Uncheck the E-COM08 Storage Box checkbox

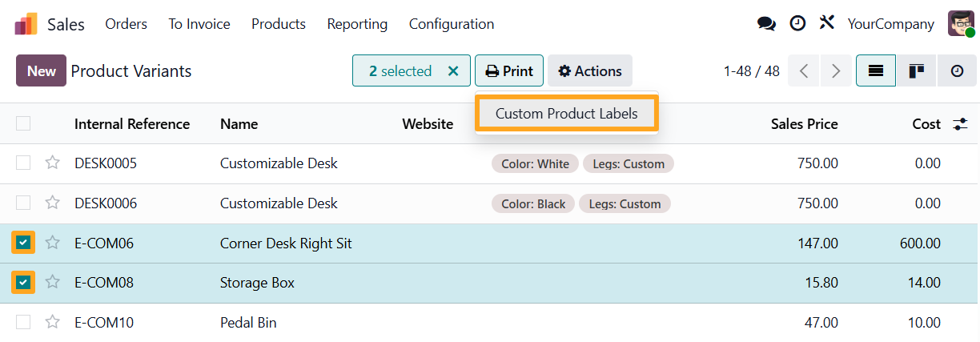[23, 283]
